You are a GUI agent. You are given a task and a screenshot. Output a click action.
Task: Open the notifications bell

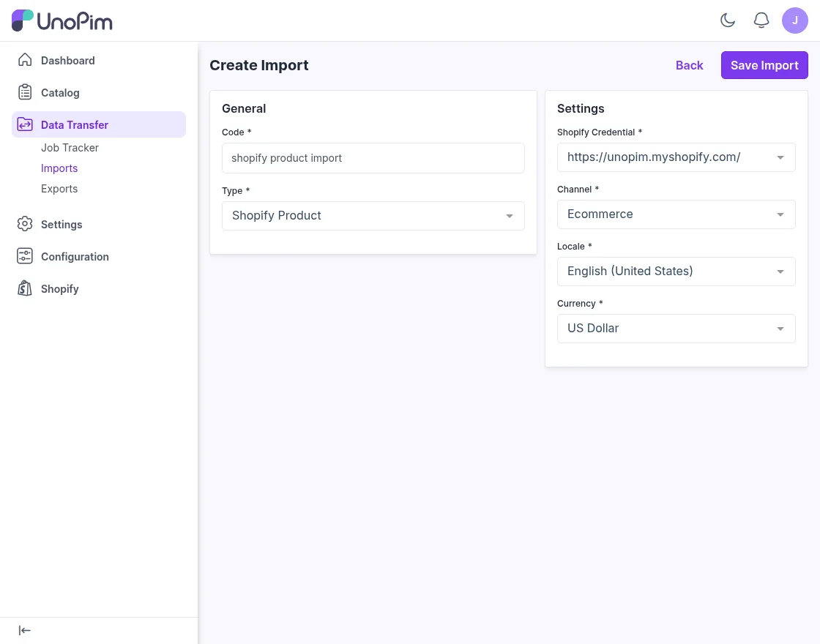pyautogui.click(x=761, y=20)
